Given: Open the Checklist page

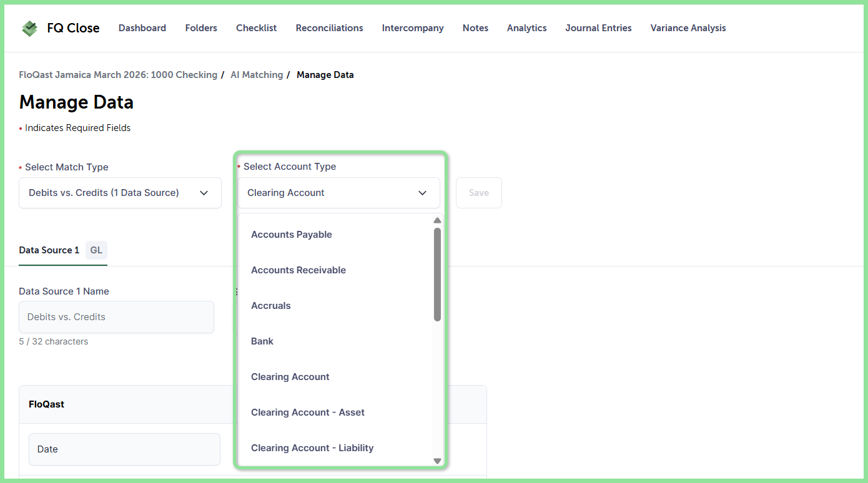Looking at the screenshot, I should [x=257, y=28].
